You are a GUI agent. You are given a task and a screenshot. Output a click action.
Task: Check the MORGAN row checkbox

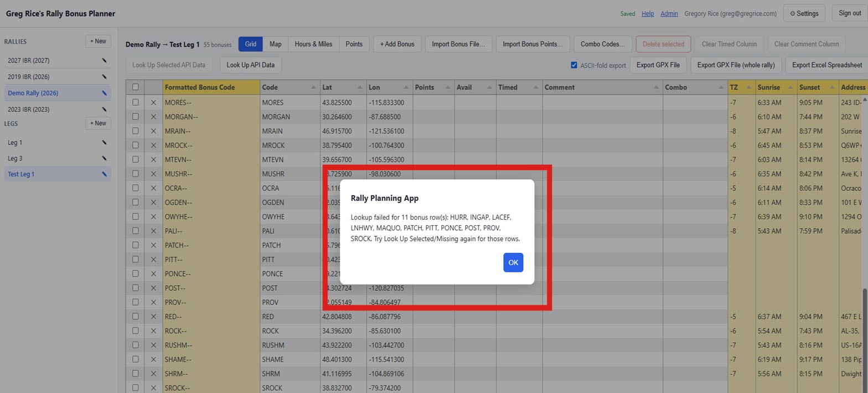click(135, 117)
